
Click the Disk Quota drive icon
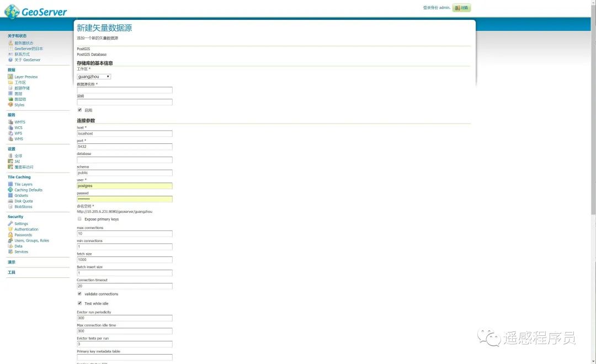click(x=10, y=201)
